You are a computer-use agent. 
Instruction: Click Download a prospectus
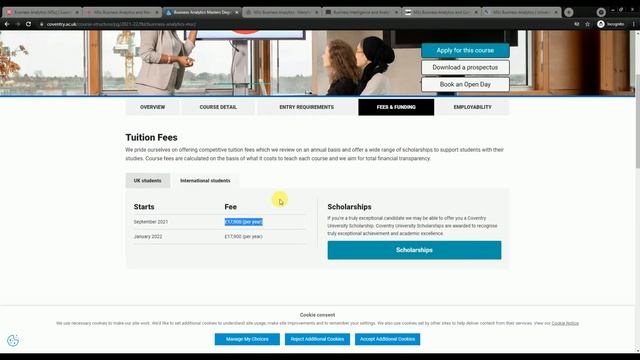point(465,67)
